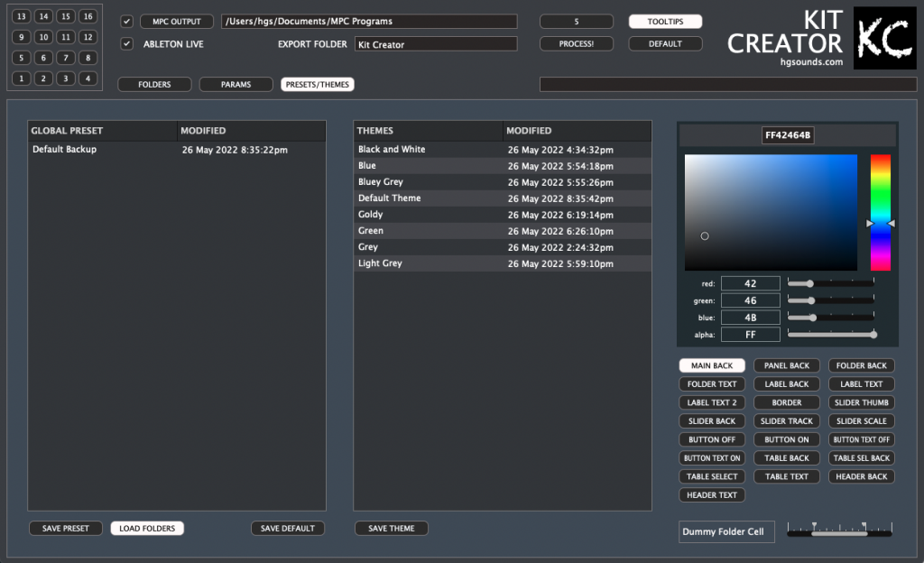Click the THEMES column header
This screenshot has height=563, width=924.
point(429,131)
